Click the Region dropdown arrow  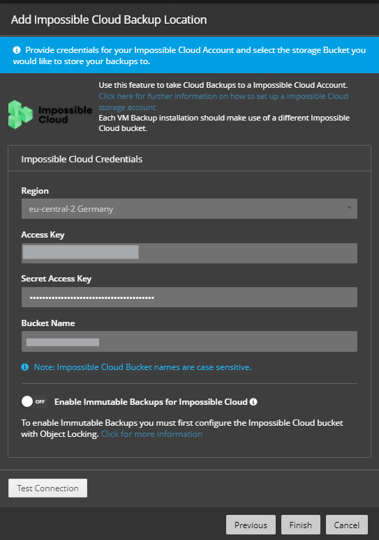point(349,208)
